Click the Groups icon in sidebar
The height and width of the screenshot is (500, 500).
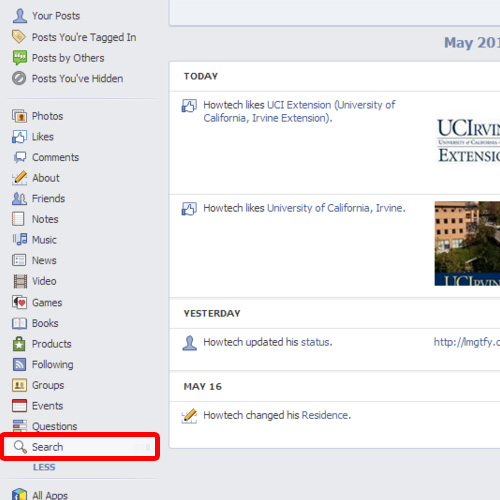click(x=19, y=385)
